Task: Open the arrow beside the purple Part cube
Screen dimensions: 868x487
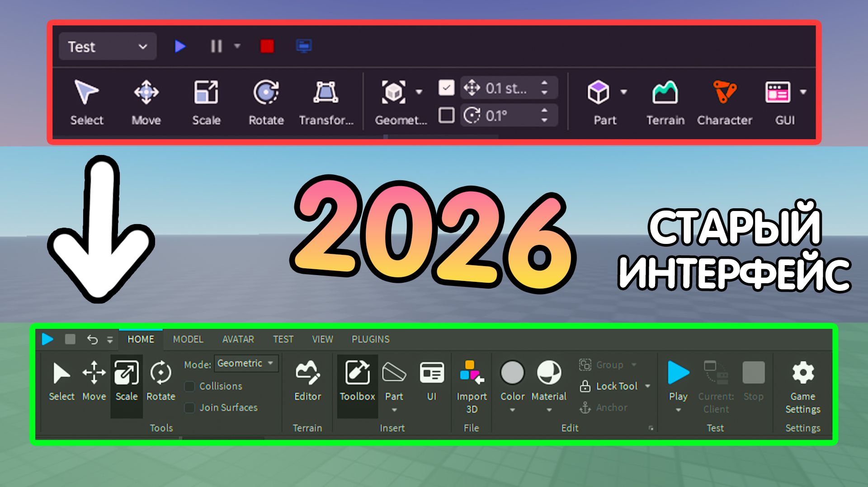Action: click(624, 92)
